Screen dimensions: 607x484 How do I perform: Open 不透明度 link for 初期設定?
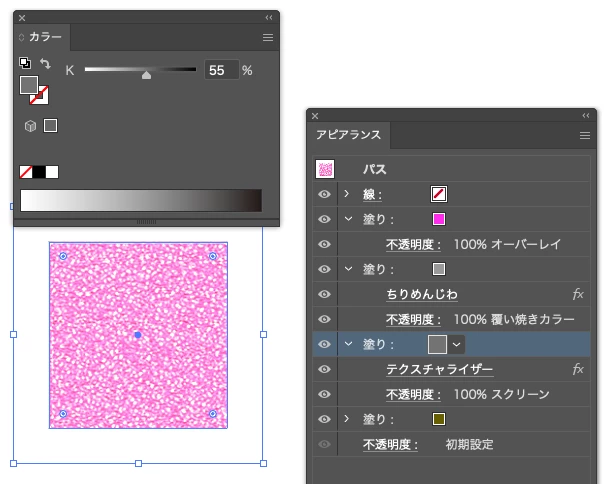tap(390, 445)
